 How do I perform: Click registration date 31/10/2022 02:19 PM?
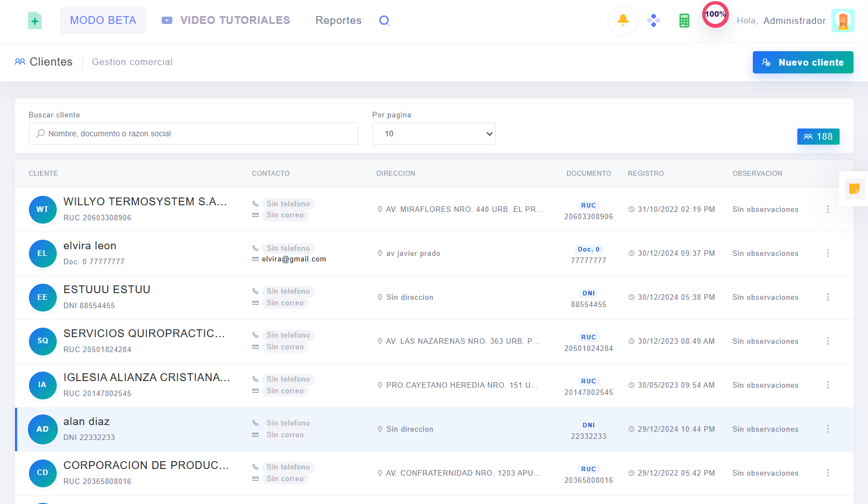[677, 209]
